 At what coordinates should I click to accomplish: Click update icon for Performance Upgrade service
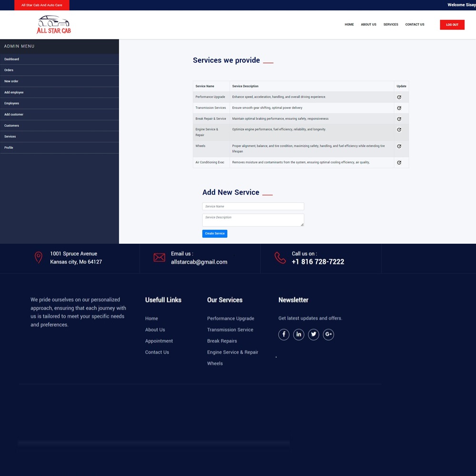(399, 97)
